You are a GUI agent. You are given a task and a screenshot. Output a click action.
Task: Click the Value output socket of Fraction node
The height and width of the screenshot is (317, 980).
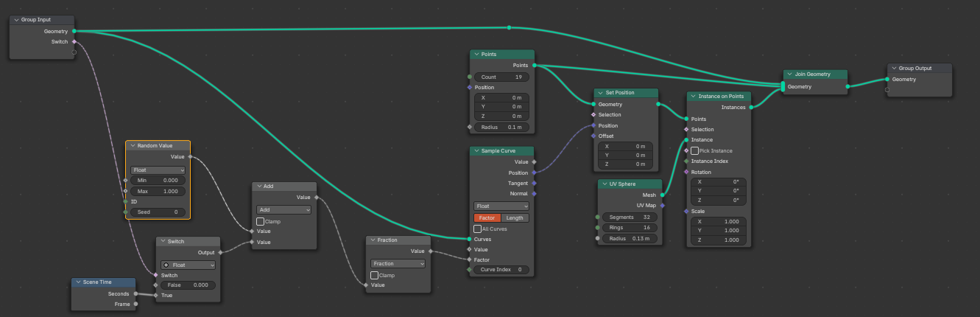coord(431,251)
